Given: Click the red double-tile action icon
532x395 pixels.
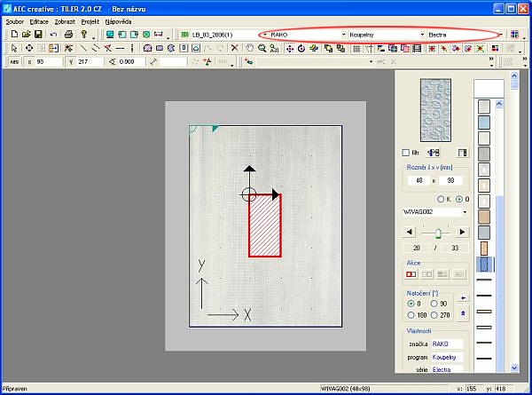Looking at the screenshot, I should coord(411,274).
